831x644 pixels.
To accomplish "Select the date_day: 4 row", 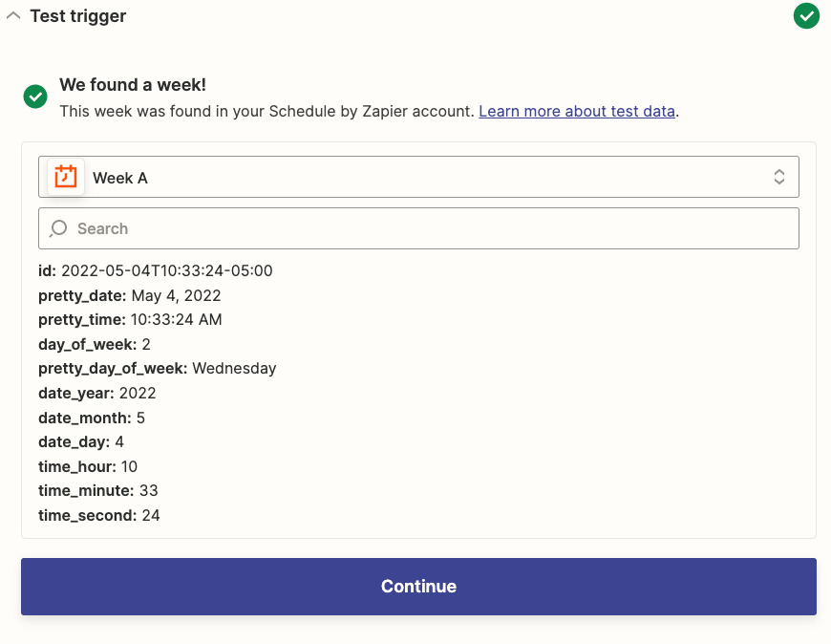I will click(80, 442).
